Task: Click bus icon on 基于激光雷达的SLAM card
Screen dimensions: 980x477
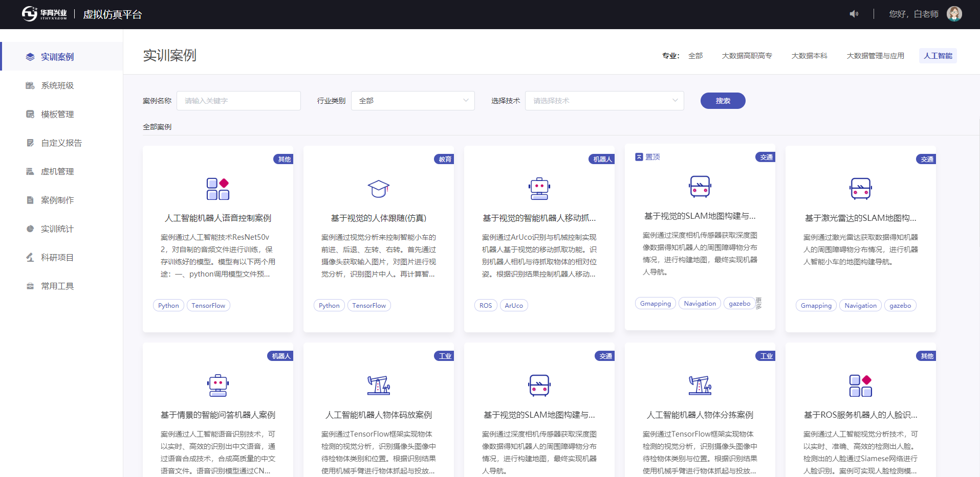Action: 861,189
